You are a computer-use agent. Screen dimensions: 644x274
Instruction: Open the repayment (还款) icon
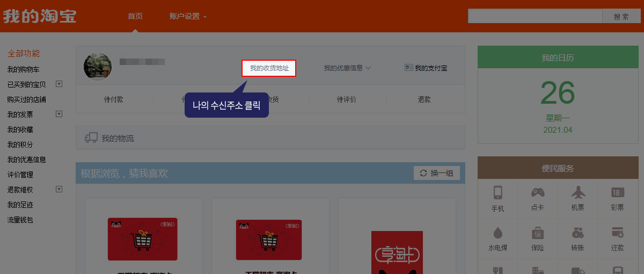click(x=617, y=233)
